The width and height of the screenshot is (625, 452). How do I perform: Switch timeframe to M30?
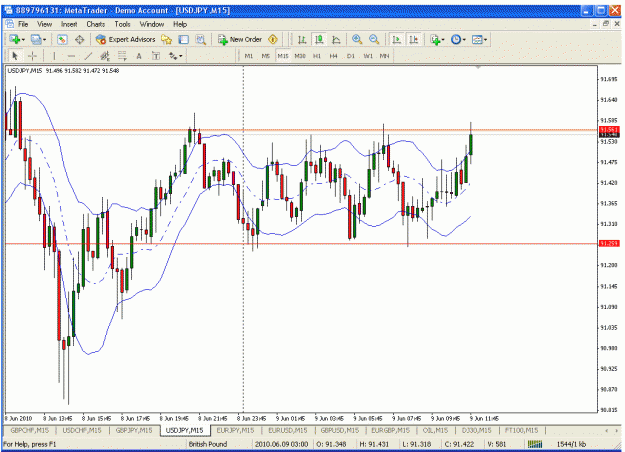pyautogui.click(x=300, y=56)
